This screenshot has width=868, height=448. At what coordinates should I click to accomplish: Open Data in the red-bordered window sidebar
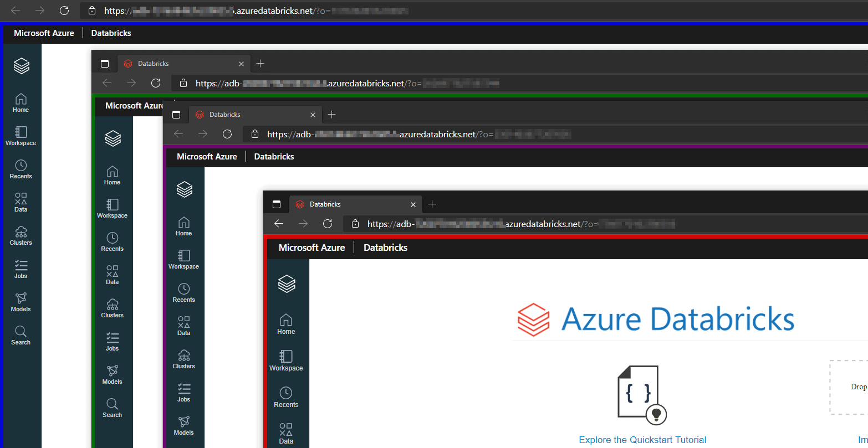286,434
